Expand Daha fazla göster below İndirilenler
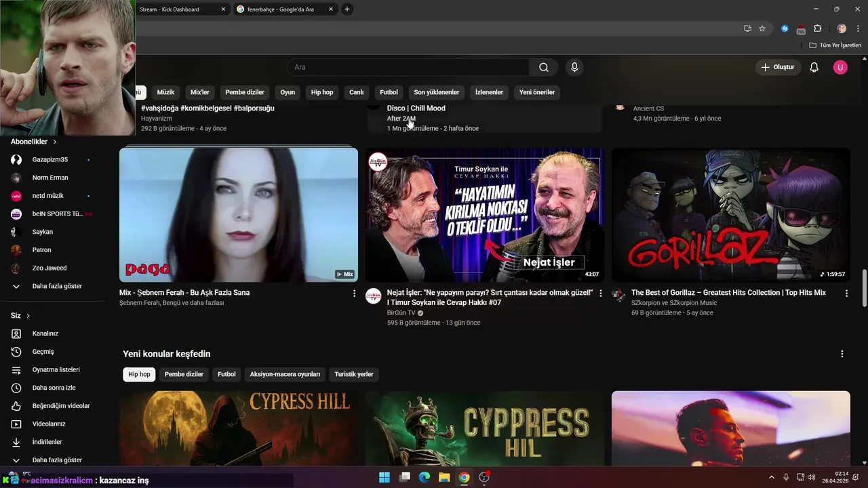This screenshot has height=488, width=868. (58, 460)
